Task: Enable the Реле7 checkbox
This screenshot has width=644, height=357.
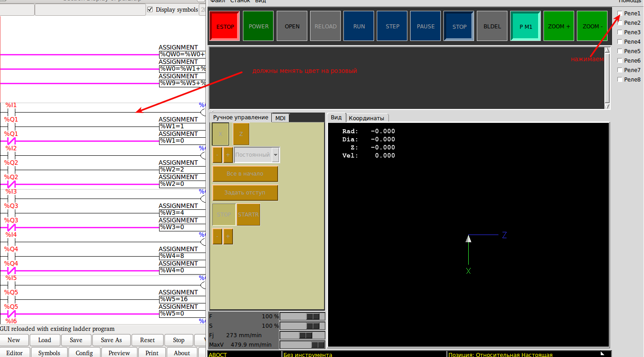Action: 620,70
